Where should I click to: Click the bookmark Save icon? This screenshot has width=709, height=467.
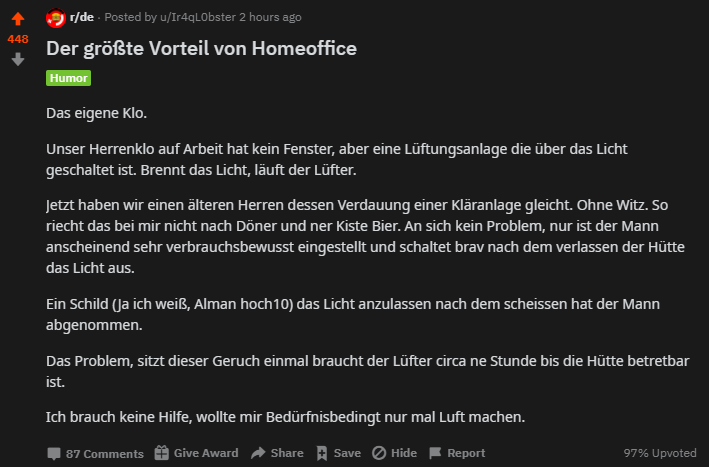(x=321, y=453)
